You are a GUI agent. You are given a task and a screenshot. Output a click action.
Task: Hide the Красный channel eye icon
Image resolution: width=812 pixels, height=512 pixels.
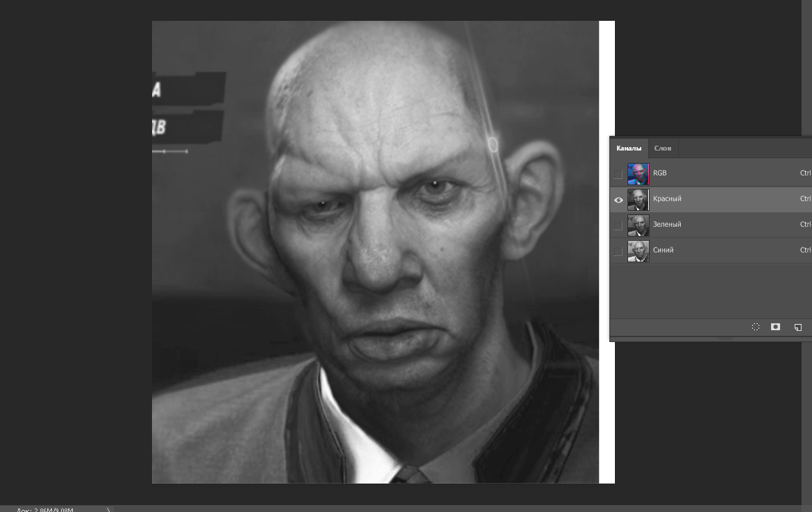pos(618,200)
